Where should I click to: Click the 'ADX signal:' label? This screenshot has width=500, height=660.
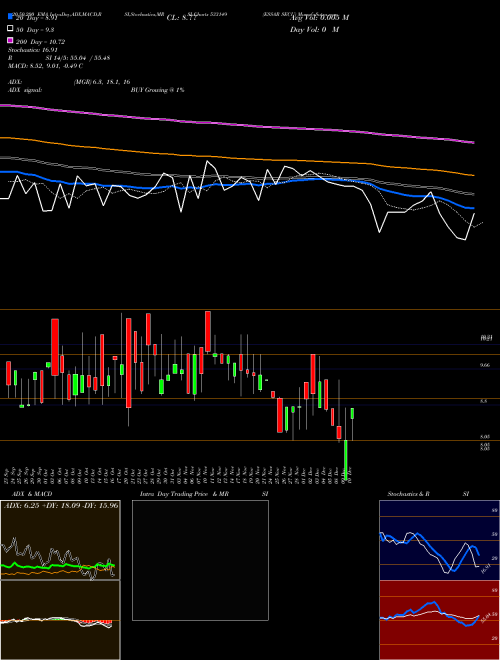coord(25,90)
